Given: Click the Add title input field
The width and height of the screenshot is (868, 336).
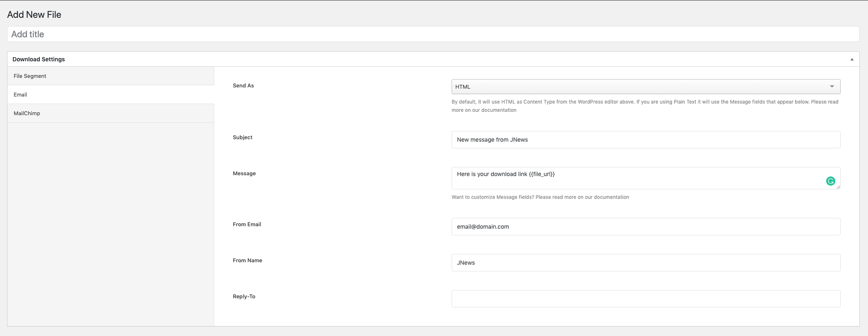Looking at the screenshot, I should [433, 34].
